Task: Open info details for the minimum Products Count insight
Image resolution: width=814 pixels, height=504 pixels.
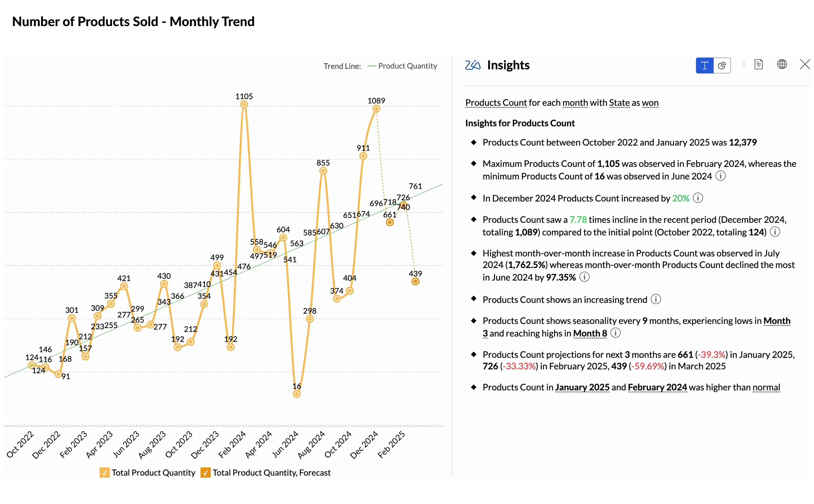Action: (721, 176)
